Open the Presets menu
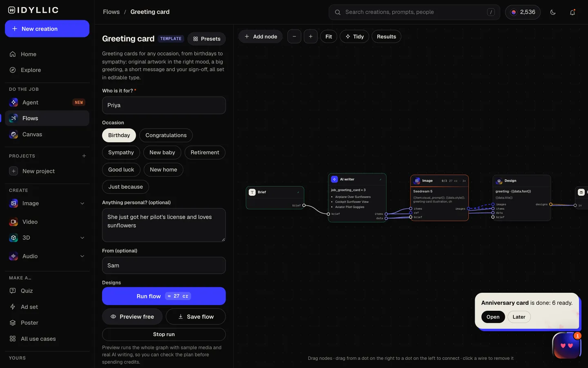 (x=207, y=39)
